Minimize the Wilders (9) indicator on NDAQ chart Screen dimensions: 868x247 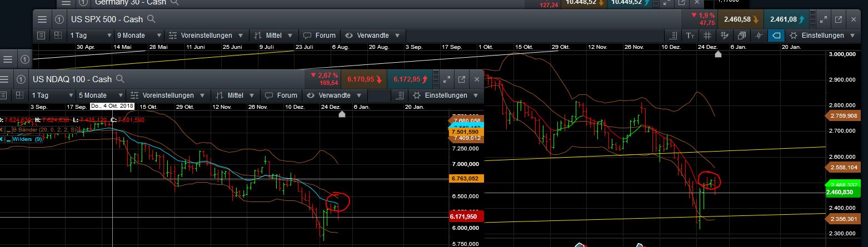click(8, 139)
